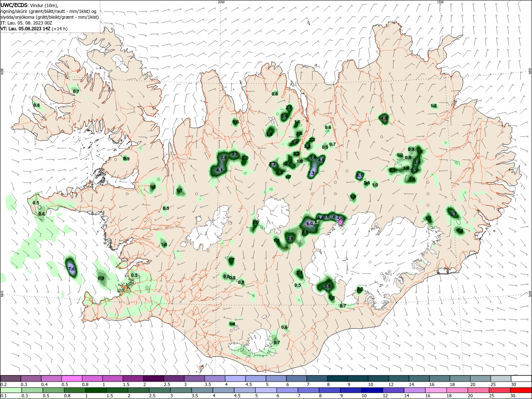This screenshot has width=532, height=399.
Task: Click the 6.2 precipitation value near the glacier
Action: coord(337,217)
